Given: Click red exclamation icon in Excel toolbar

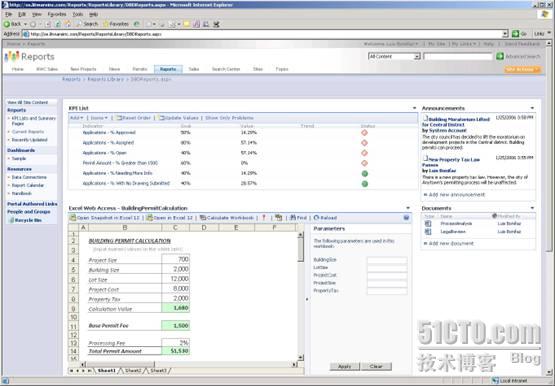Looking at the screenshot, I should tap(264, 218).
